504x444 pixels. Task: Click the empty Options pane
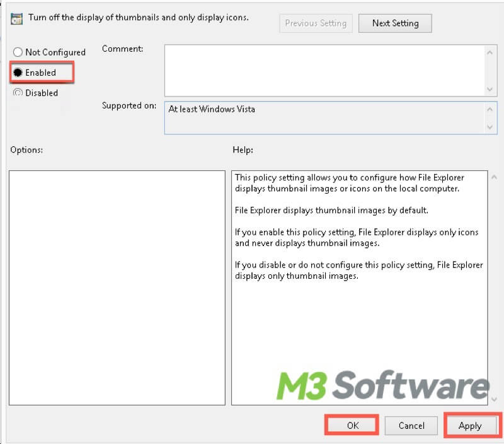[x=117, y=288]
